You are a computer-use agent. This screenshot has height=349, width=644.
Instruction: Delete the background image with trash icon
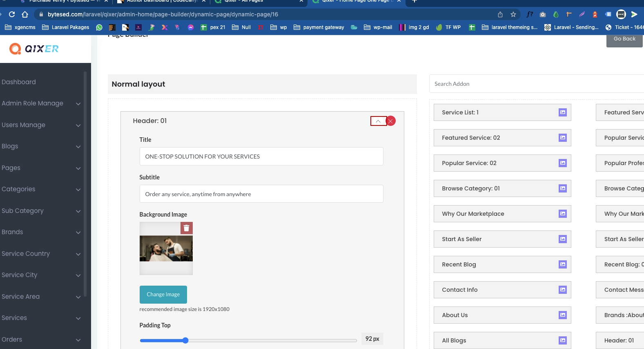pyautogui.click(x=186, y=228)
